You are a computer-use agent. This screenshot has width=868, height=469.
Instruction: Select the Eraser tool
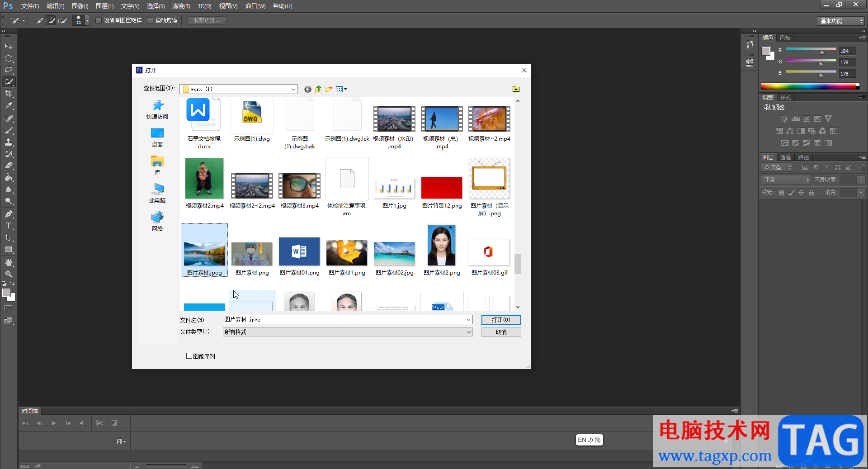pyautogui.click(x=9, y=166)
